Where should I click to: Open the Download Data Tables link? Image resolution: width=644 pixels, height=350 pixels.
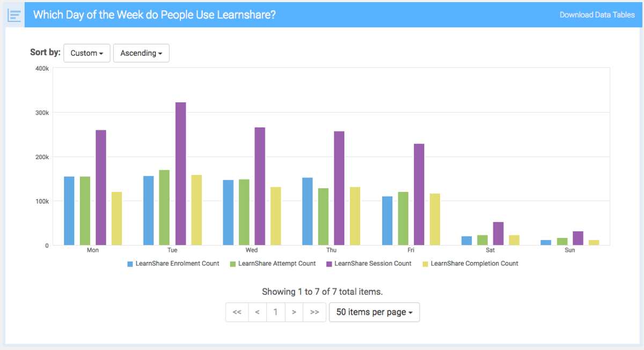click(597, 14)
